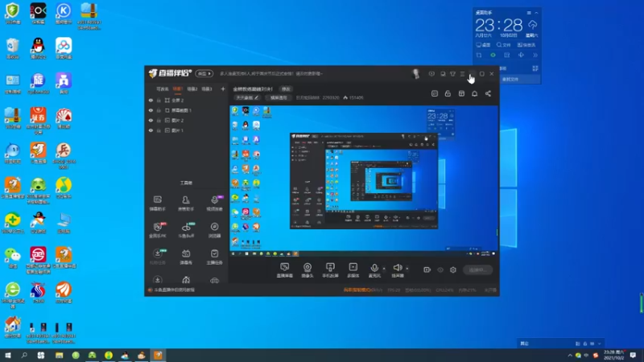Open the download-arrow gift task tool
This screenshot has width=644, height=362.
point(157,257)
